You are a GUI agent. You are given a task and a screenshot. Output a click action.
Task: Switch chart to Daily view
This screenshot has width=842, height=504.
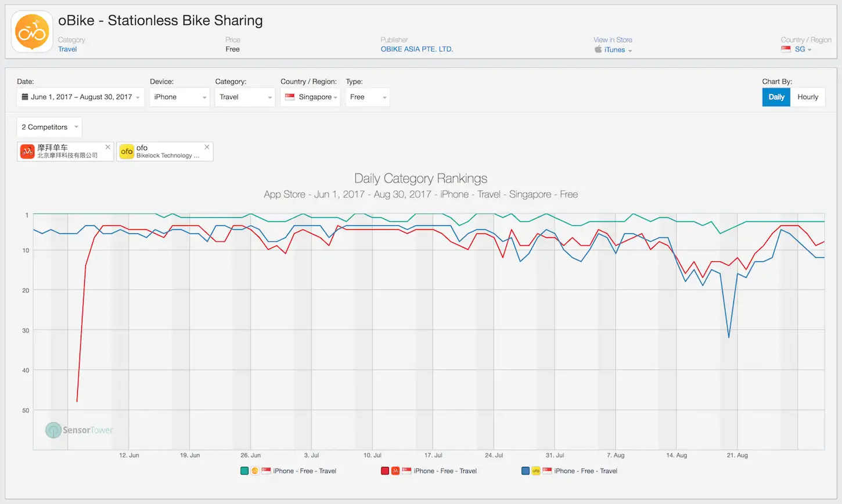click(776, 97)
